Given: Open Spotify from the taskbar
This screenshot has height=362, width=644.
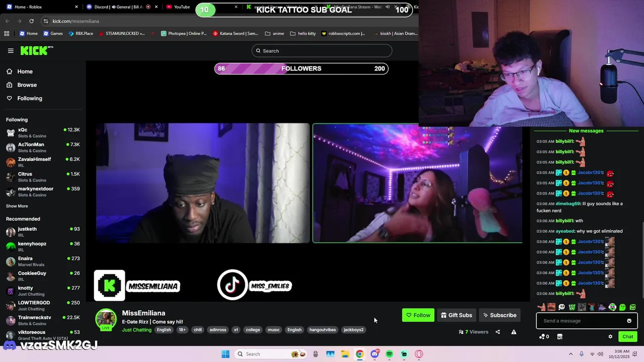Looking at the screenshot, I should pyautogui.click(x=389, y=354).
